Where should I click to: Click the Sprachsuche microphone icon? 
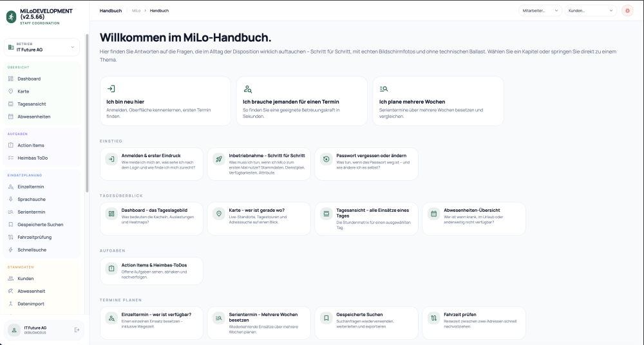(x=11, y=199)
